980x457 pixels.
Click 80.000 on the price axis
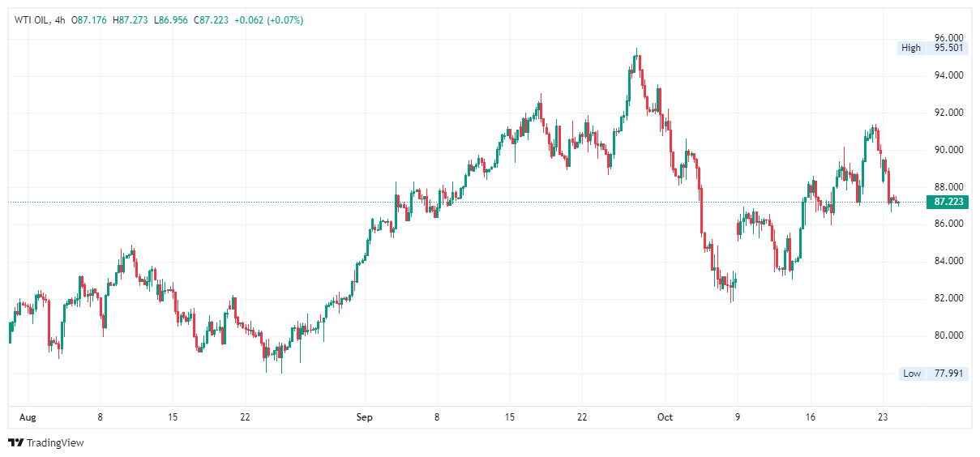pyautogui.click(x=948, y=335)
